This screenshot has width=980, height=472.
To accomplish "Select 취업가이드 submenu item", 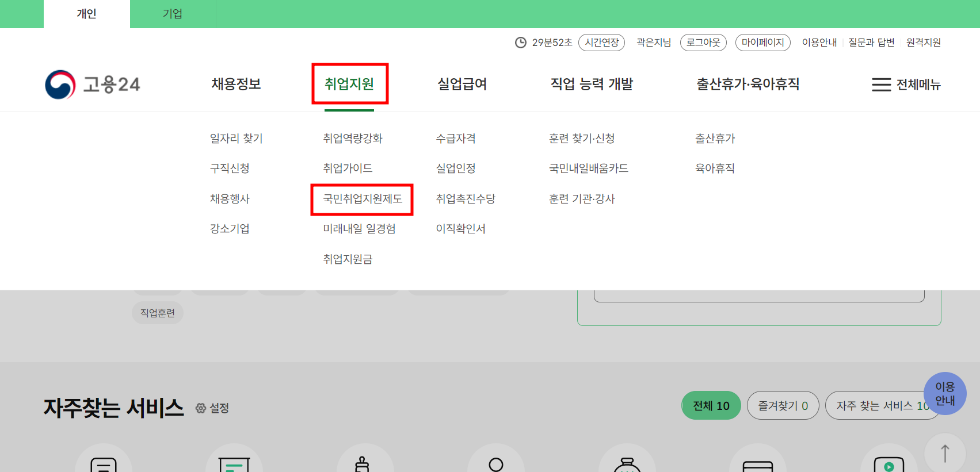I will click(348, 168).
